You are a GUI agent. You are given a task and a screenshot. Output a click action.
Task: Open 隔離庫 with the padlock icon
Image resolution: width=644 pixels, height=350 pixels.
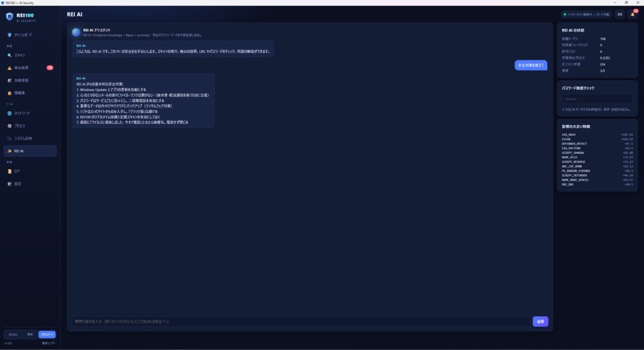30,93
